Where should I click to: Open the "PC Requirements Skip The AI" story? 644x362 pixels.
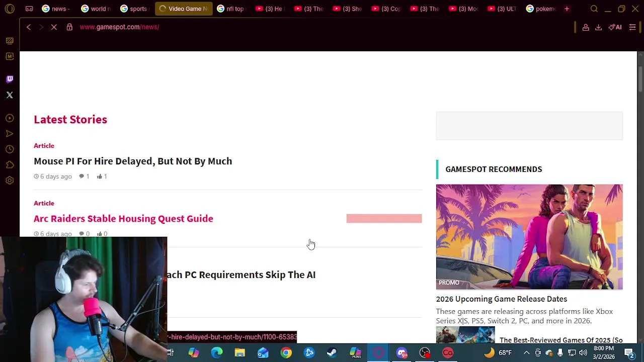(x=242, y=275)
